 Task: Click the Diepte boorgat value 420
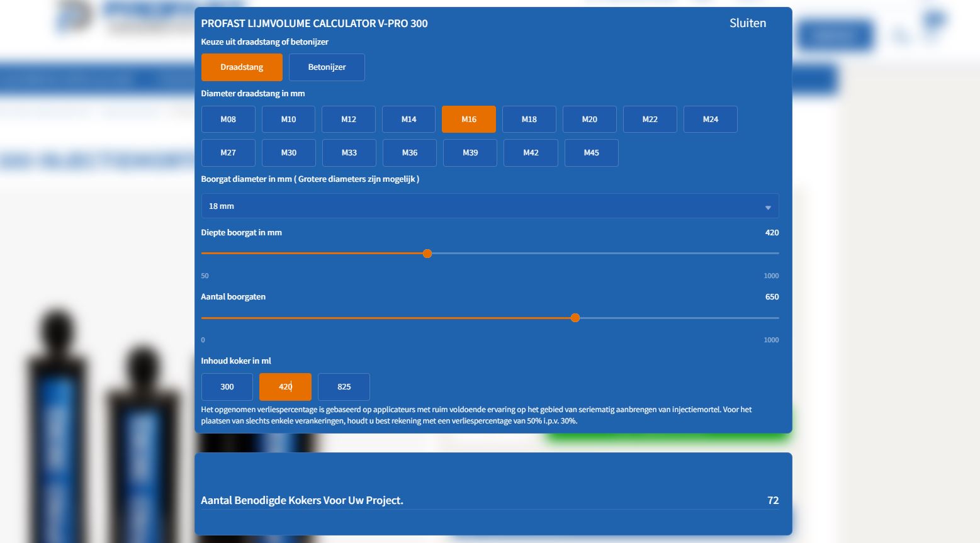click(x=772, y=233)
